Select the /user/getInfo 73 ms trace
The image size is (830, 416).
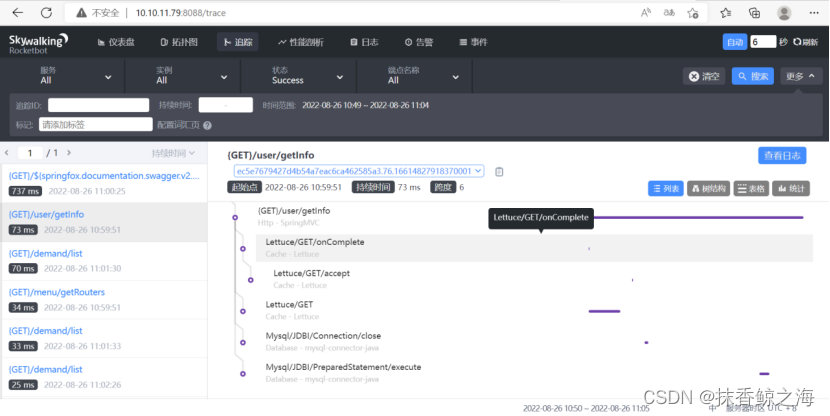click(x=104, y=222)
